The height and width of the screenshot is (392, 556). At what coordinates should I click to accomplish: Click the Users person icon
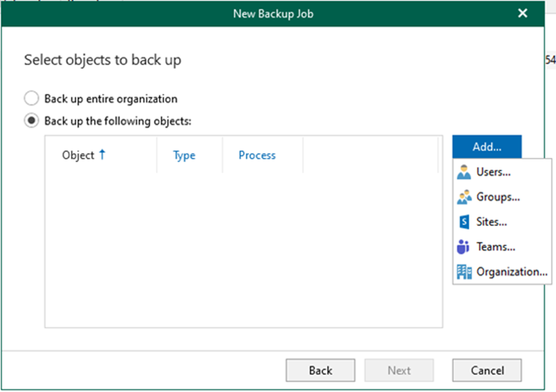[464, 172]
